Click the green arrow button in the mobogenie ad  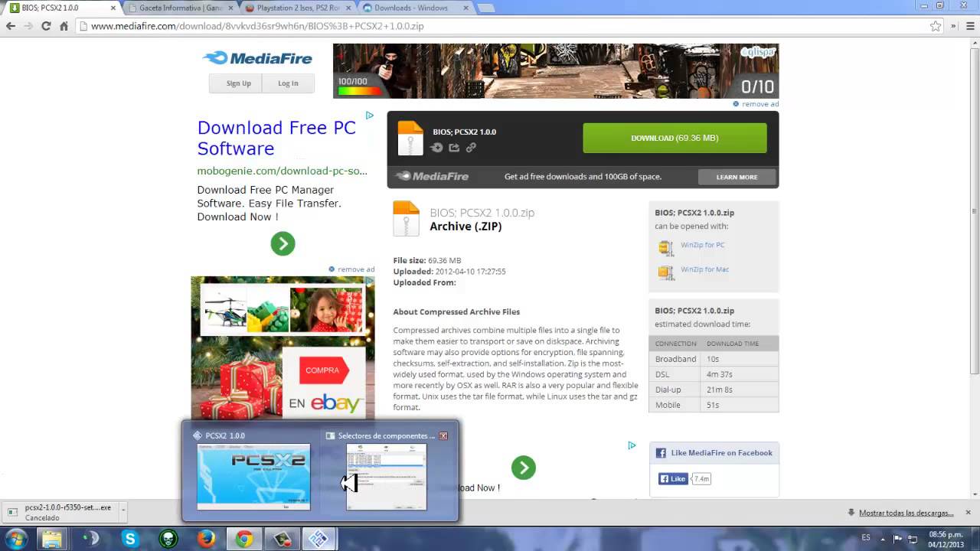pyautogui.click(x=283, y=243)
